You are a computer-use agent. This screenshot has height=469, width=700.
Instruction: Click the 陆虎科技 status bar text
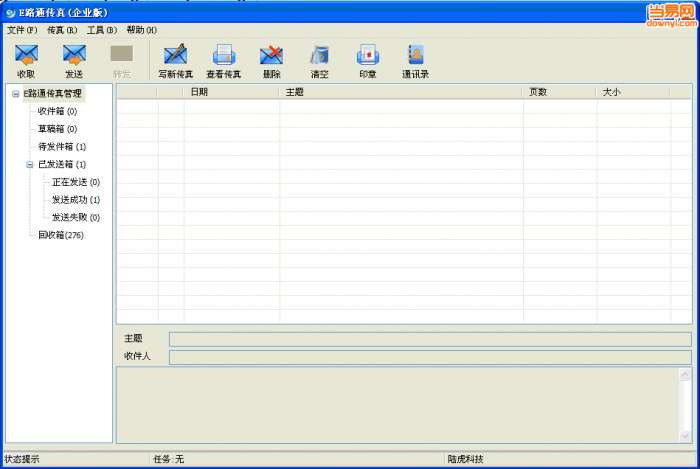(x=465, y=459)
